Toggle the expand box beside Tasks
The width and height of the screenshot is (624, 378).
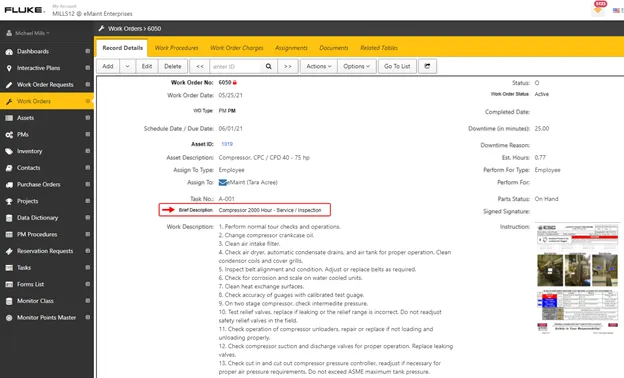pos(88,267)
